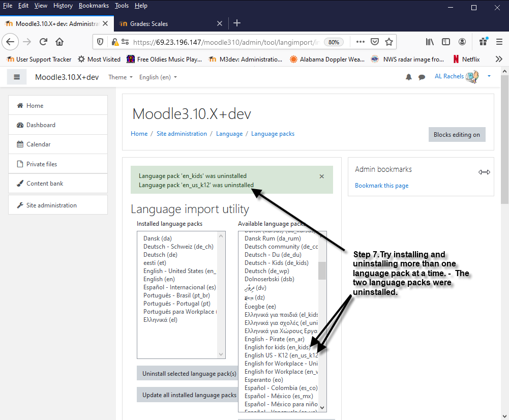Open the Language breadcrumb link

[x=229, y=134]
